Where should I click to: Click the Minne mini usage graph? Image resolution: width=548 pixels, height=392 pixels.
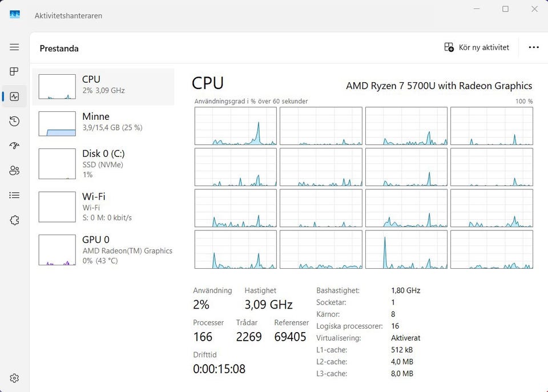click(x=57, y=124)
